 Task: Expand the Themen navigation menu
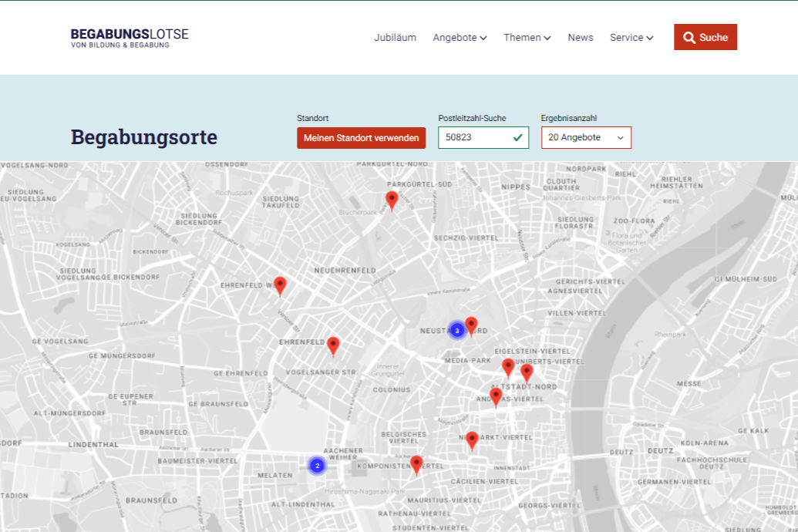click(527, 37)
